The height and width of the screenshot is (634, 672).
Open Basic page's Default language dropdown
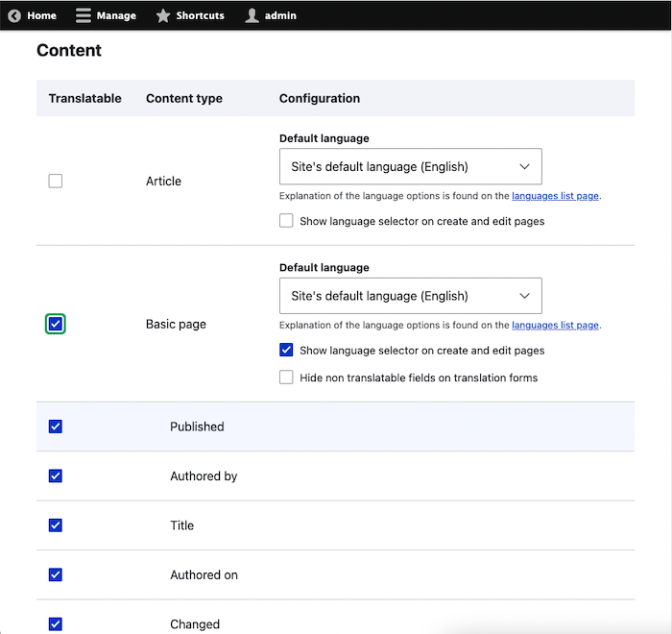(410, 296)
